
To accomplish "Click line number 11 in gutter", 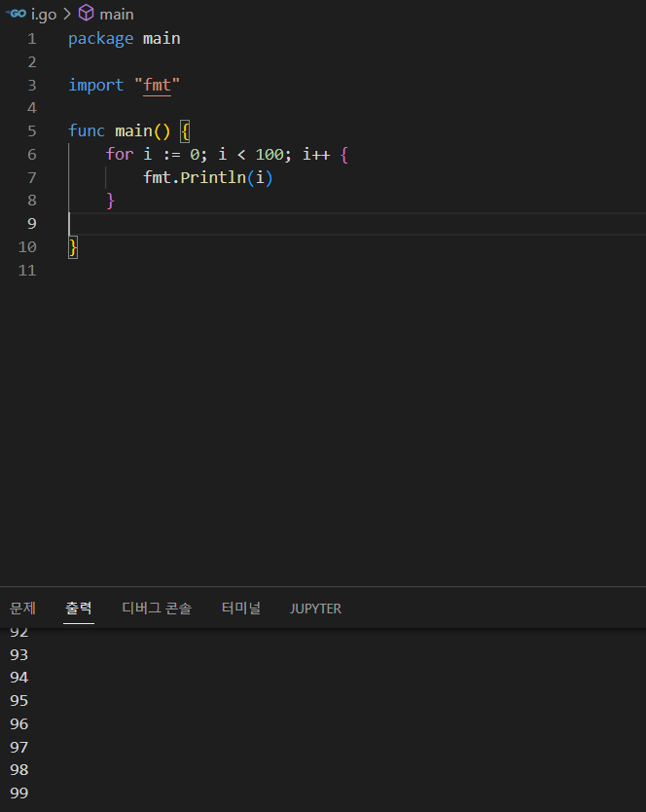I will 27,271.
